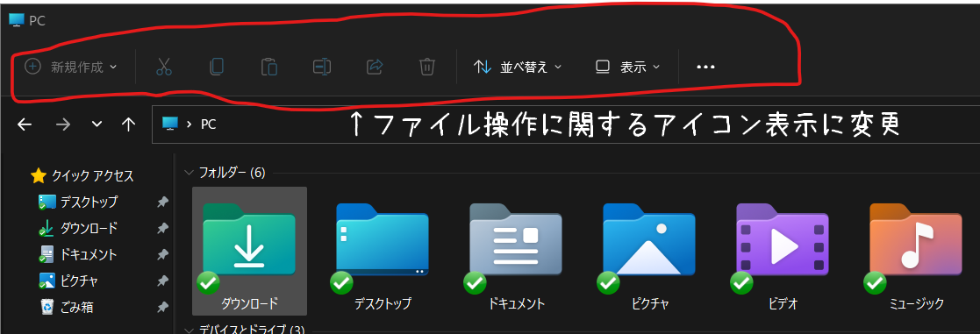This screenshot has width=980, height=334.
Task: Go forward with the right arrow
Action: [x=63, y=124]
